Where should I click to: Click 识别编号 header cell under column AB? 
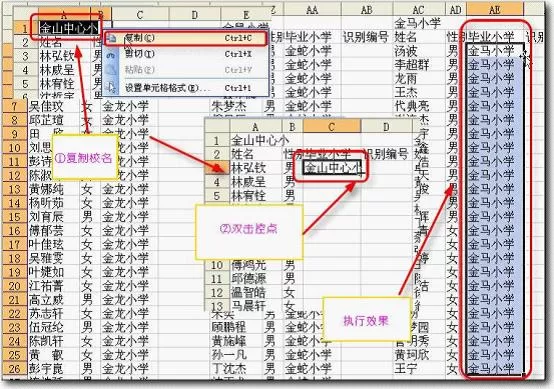[x=367, y=37]
